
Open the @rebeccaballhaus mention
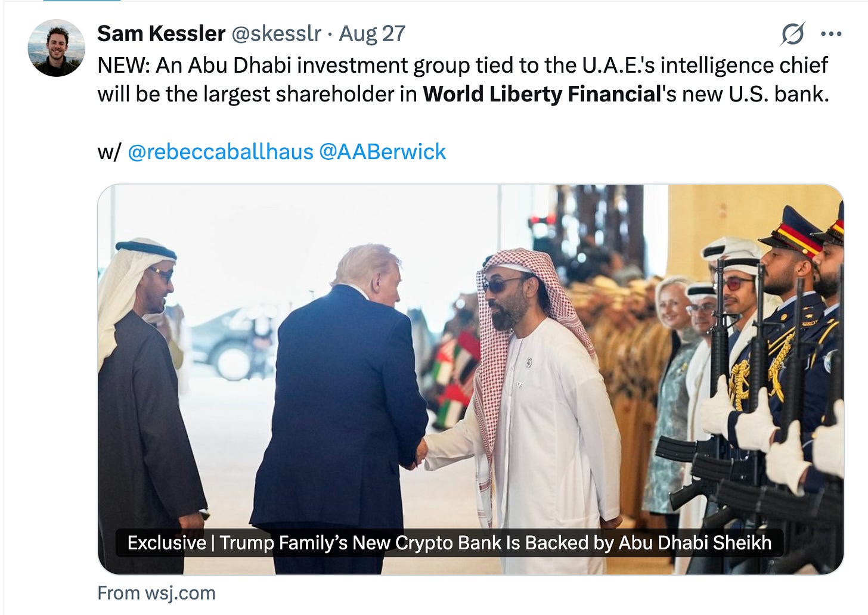pos(221,152)
